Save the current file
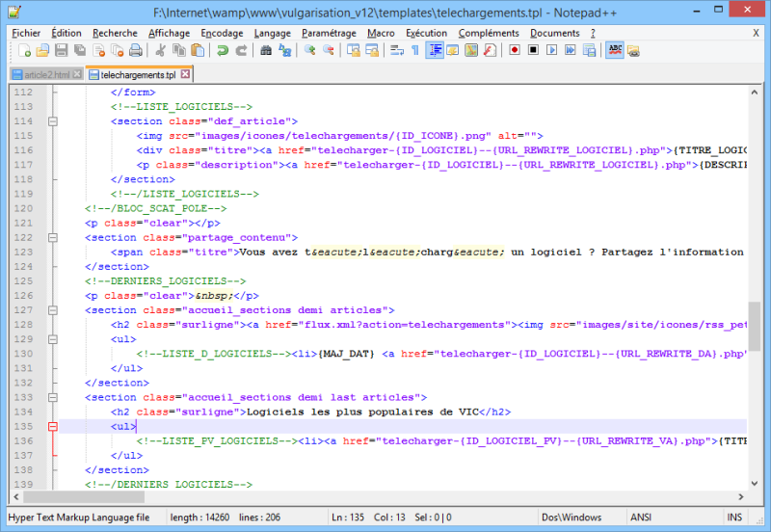Image resolution: width=771 pixels, height=532 pixels. click(x=62, y=50)
